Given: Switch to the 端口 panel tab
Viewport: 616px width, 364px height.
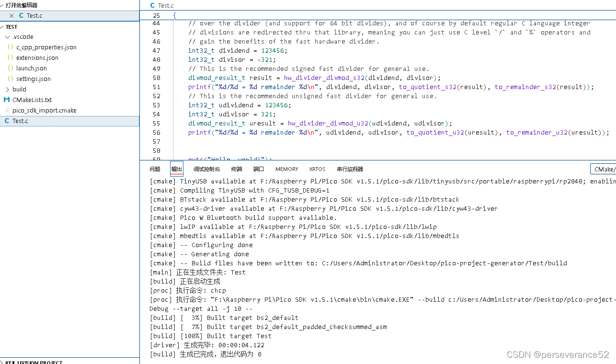Looking at the screenshot, I should click(x=259, y=169).
